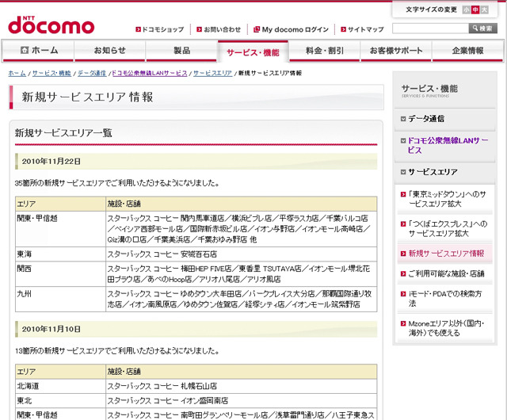Viewport: 507px width, 420px height.
Task: Open the お知らせ navigation tab
Action: (x=109, y=51)
